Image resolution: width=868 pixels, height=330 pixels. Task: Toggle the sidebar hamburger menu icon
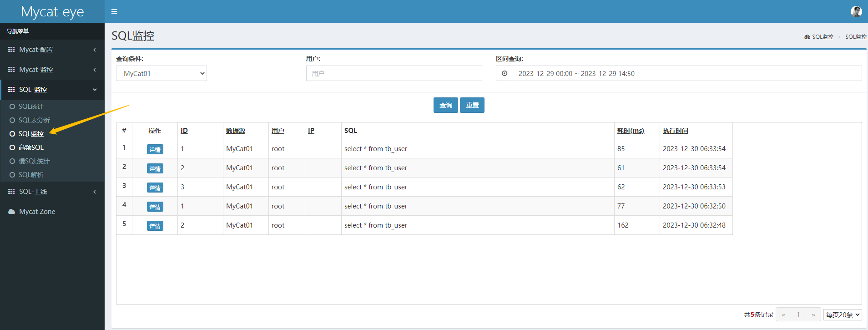pos(114,11)
